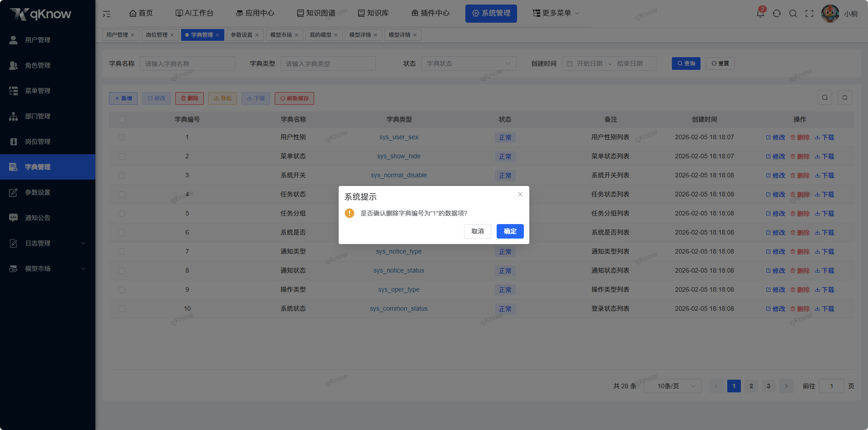Check the row for 操作类型
The image size is (868, 430).
click(x=122, y=290)
